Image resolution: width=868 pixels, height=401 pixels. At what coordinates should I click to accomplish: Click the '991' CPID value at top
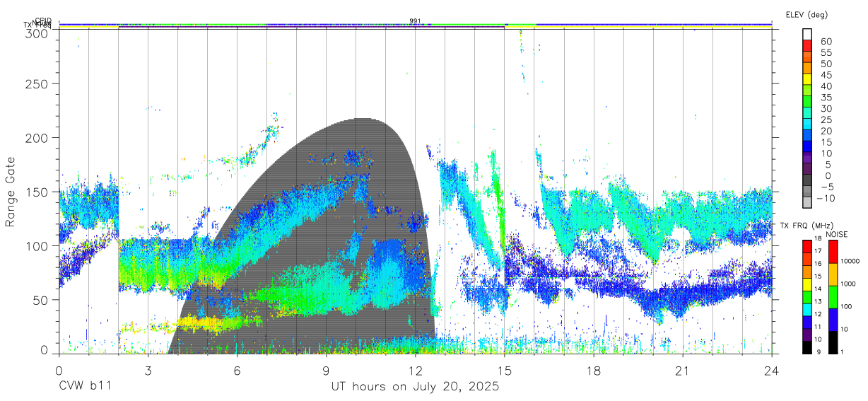pyautogui.click(x=415, y=21)
